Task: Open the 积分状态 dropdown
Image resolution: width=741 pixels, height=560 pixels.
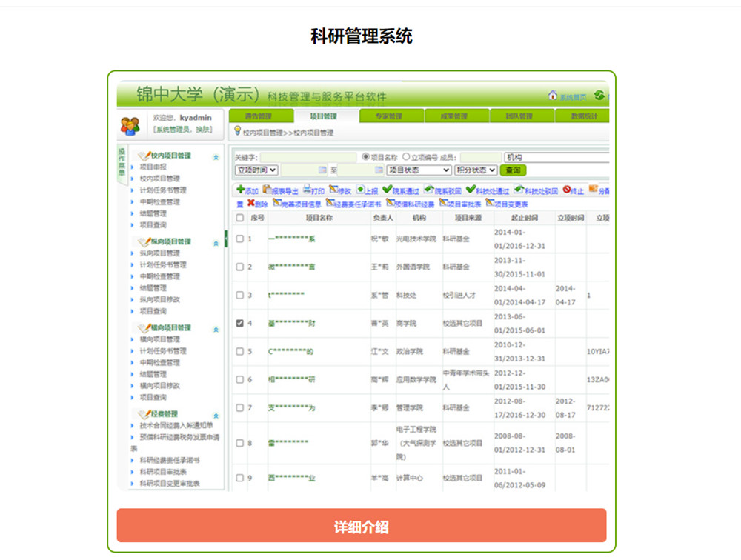Action: [476, 170]
